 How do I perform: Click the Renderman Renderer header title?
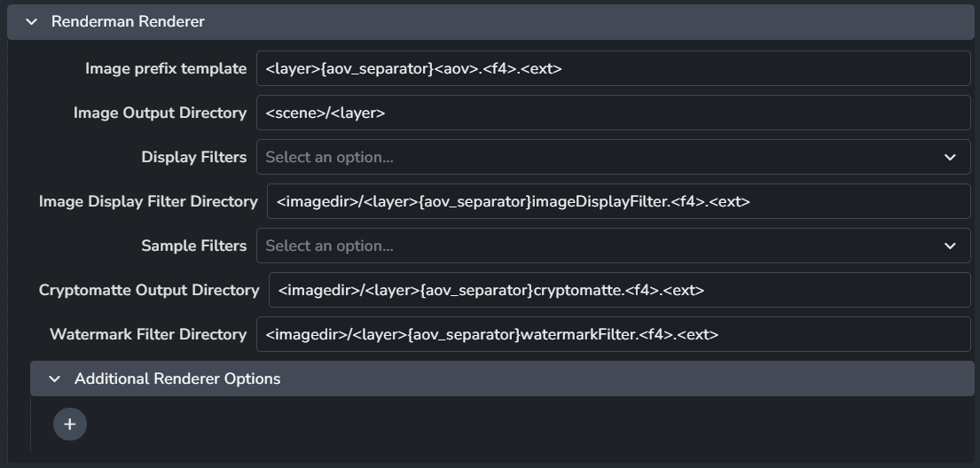click(x=128, y=21)
